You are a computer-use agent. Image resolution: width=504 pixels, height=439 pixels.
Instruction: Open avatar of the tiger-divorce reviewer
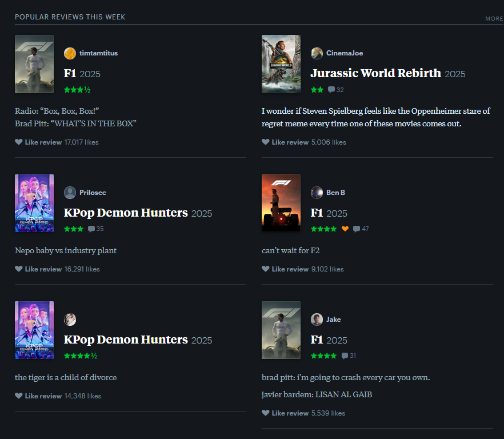70,320
